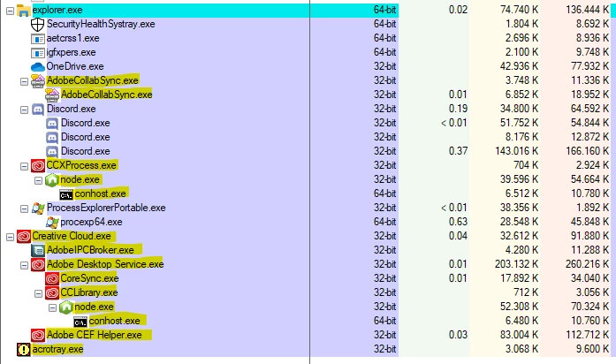The width and height of the screenshot is (616, 364).
Task: Click the 32-bit label in the acrotray.exe row
Action: tap(385, 349)
